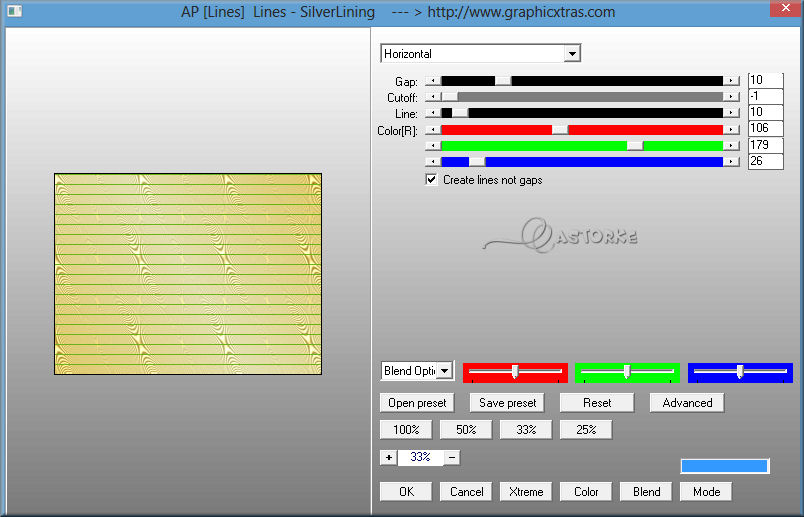Open the Advanced settings

coord(687,403)
